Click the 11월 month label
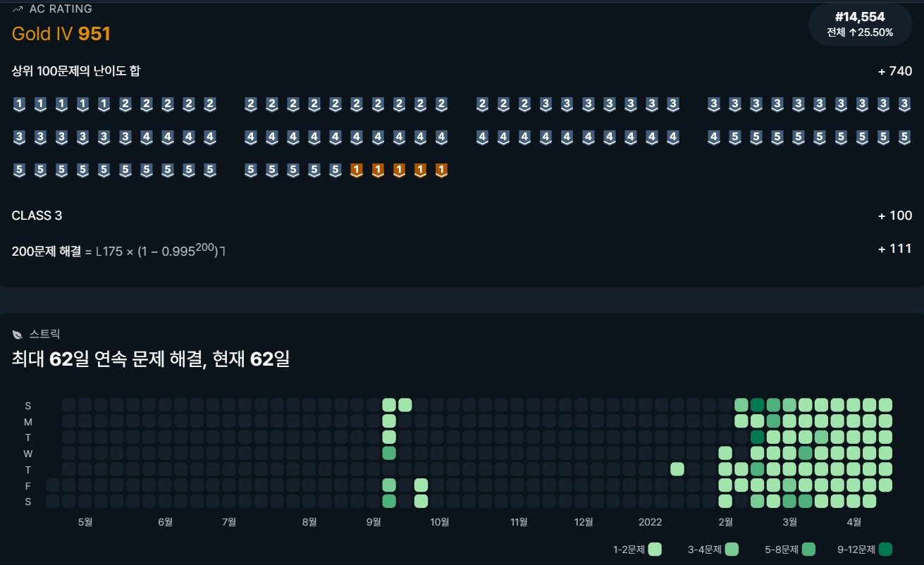 coord(519,522)
